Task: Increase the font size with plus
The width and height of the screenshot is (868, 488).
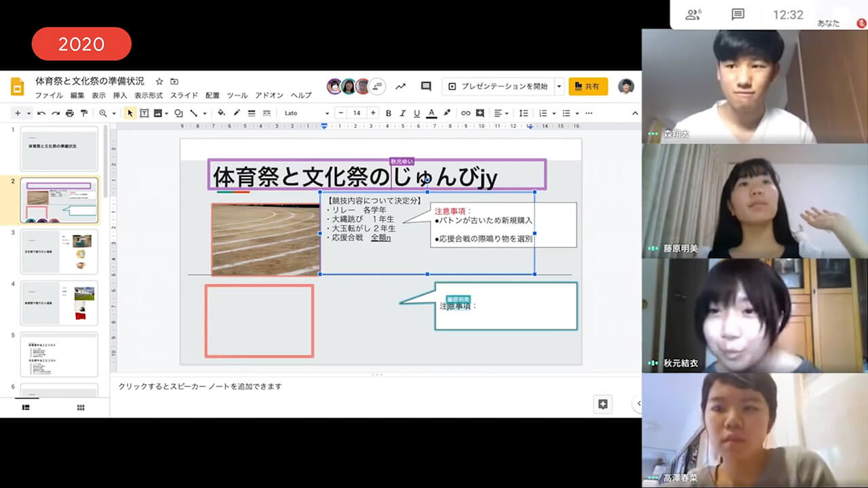Action: [374, 113]
